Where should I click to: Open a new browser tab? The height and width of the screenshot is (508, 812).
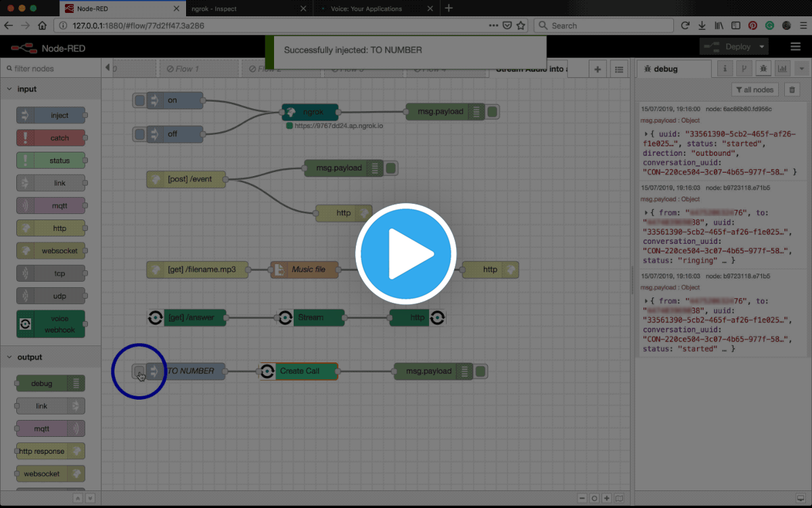click(449, 9)
